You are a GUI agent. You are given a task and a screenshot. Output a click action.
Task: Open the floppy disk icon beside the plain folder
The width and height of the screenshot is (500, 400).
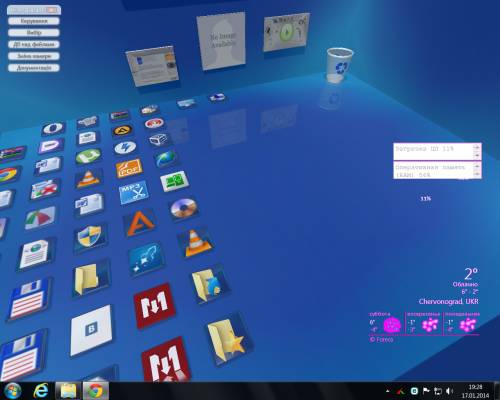pos(29,300)
